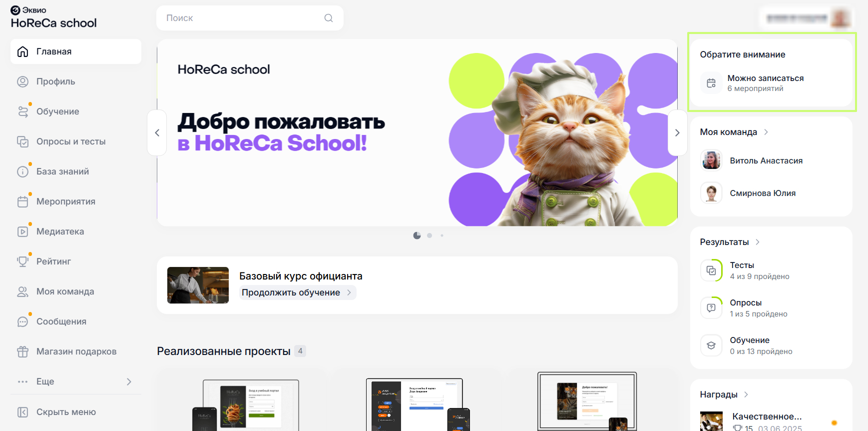
Task: Click the calendar icon next to Можно записаться
Action: pyautogui.click(x=711, y=83)
